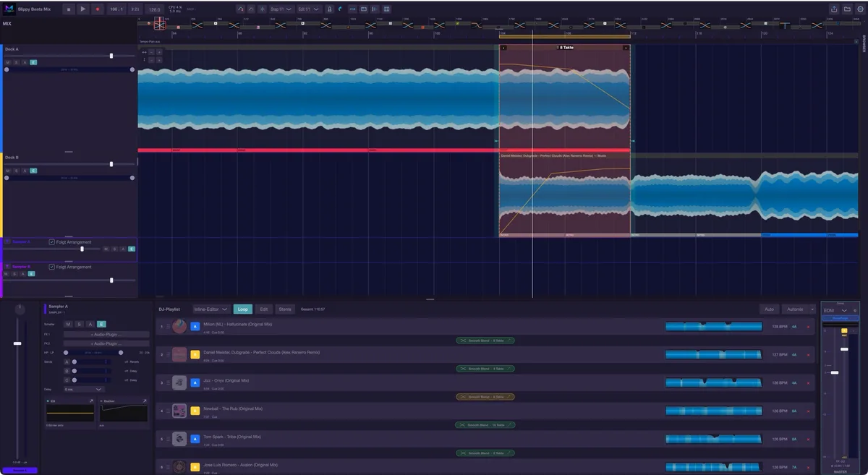
Task: Click the loop region icon in toolbar
Action: coord(364,9)
